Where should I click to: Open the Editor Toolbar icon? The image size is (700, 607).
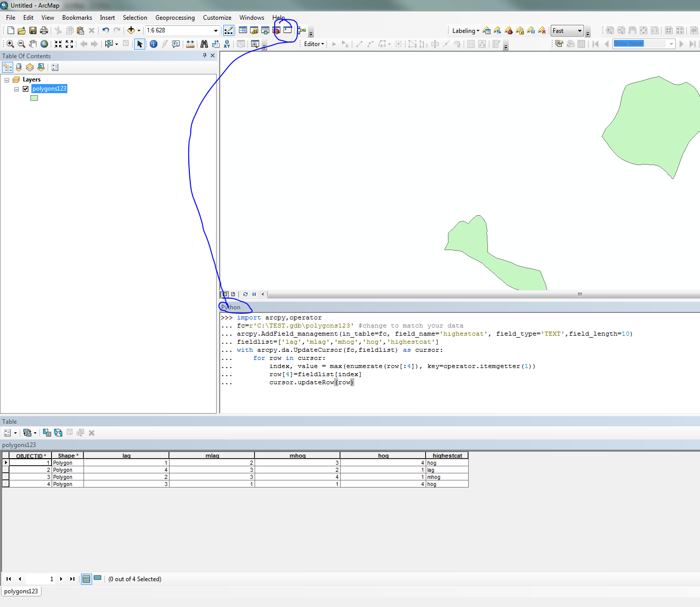pos(229,30)
